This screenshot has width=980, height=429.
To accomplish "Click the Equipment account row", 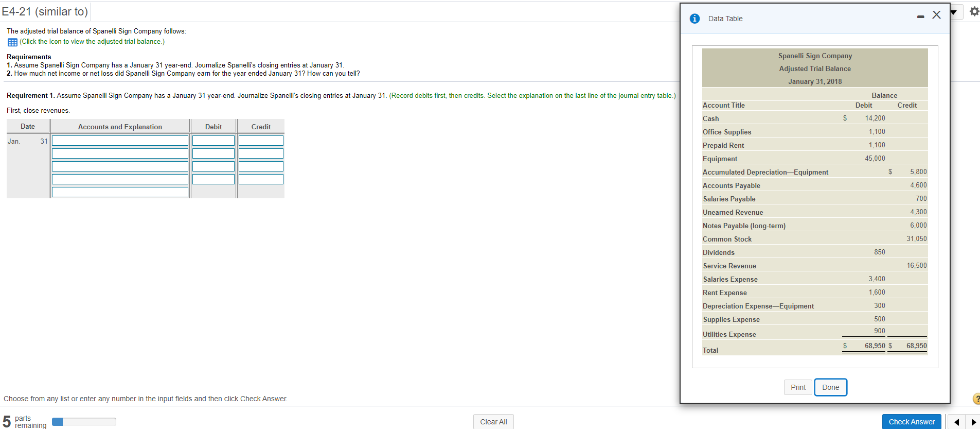I will pos(815,159).
